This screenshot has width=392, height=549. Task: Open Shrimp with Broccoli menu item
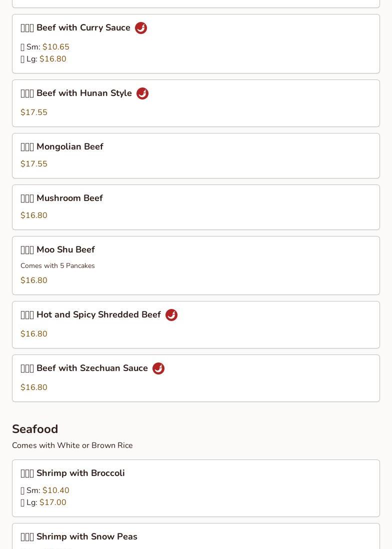(196, 488)
